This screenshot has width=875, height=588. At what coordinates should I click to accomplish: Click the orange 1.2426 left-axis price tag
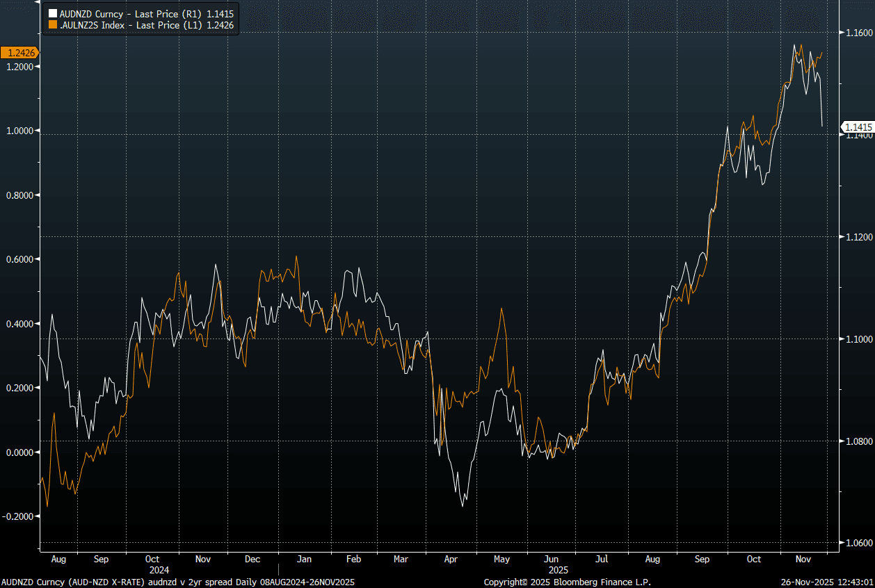[x=19, y=53]
